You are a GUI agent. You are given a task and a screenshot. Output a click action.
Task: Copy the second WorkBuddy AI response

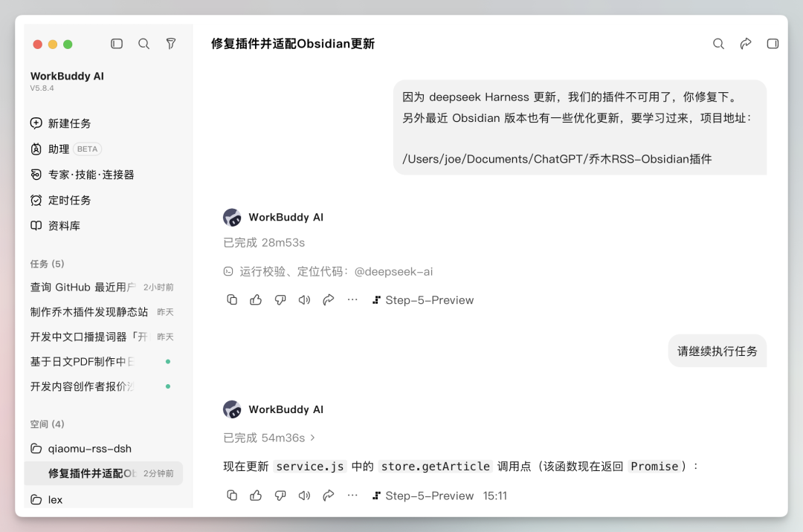tap(232, 495)
